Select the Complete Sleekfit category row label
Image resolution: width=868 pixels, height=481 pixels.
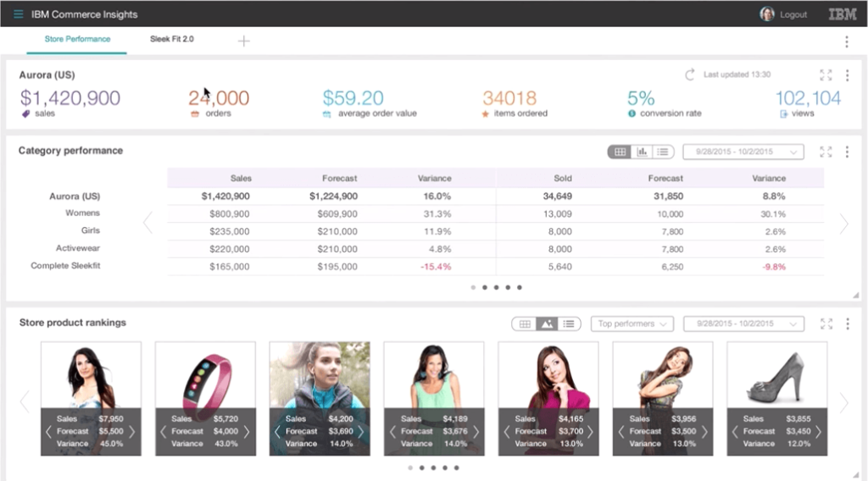tap(65, 266)
